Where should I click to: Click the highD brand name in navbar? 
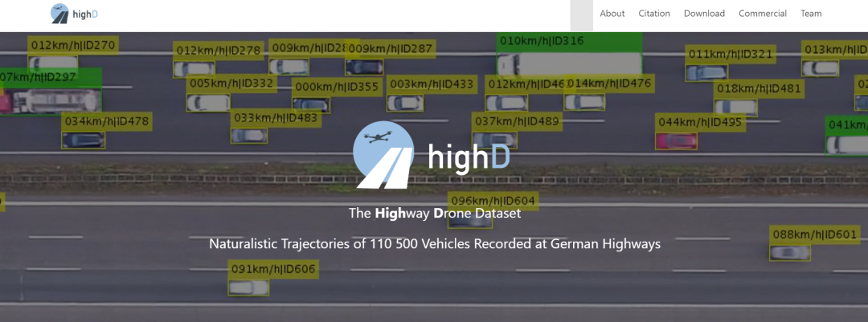[85, 14]
